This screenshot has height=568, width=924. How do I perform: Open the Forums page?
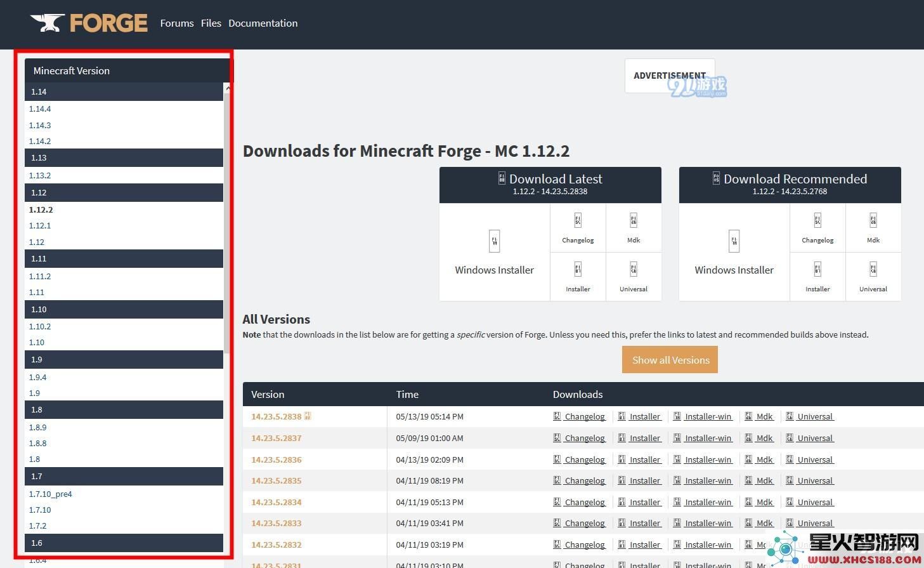tap(177, 23)
